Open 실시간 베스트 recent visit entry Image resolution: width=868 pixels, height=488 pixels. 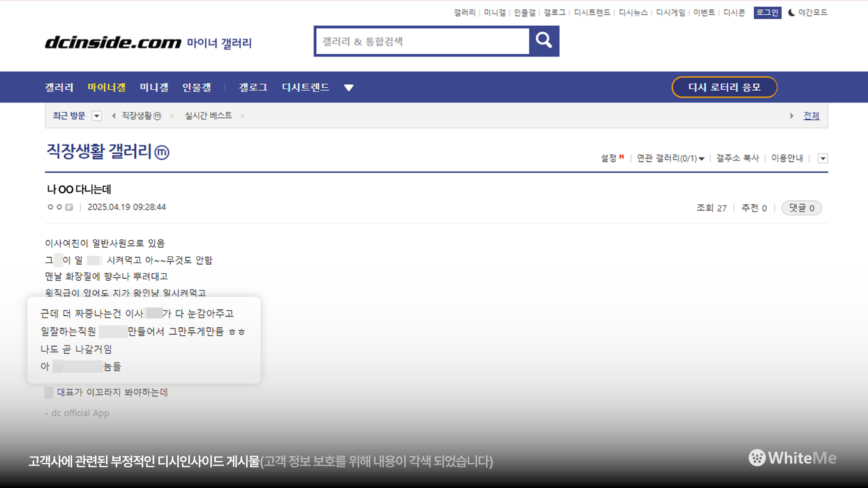point(209,116)
